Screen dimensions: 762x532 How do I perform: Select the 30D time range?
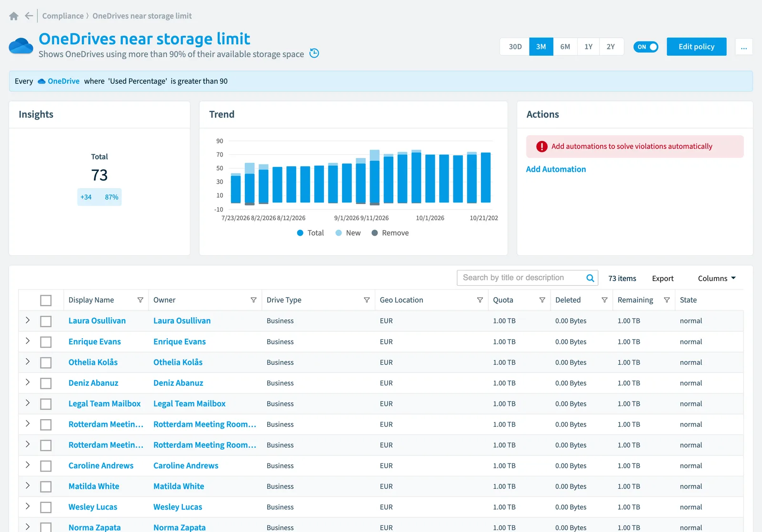[x=515, y=47]
